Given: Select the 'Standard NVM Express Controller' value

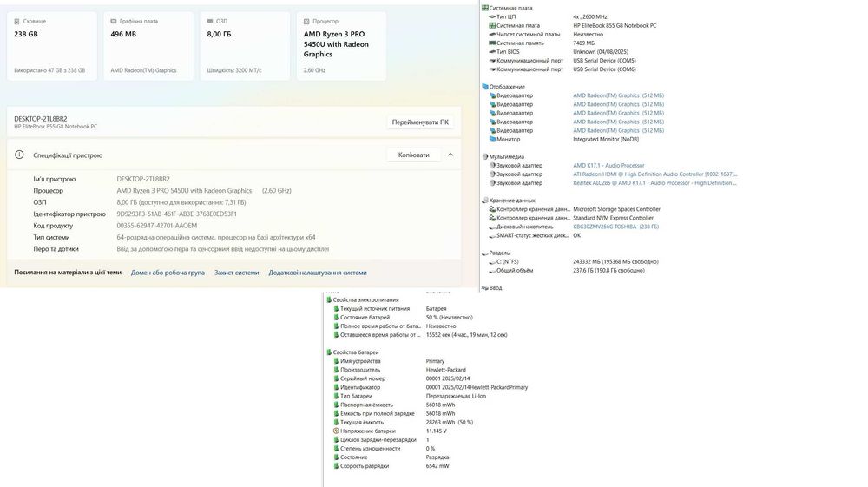Looking at the screenshot, I should coord(613,218).
